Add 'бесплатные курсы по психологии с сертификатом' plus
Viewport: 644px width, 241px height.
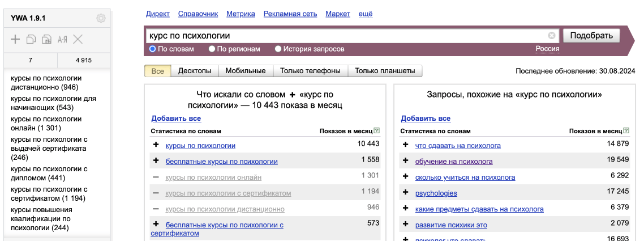[x=156, y=225]
